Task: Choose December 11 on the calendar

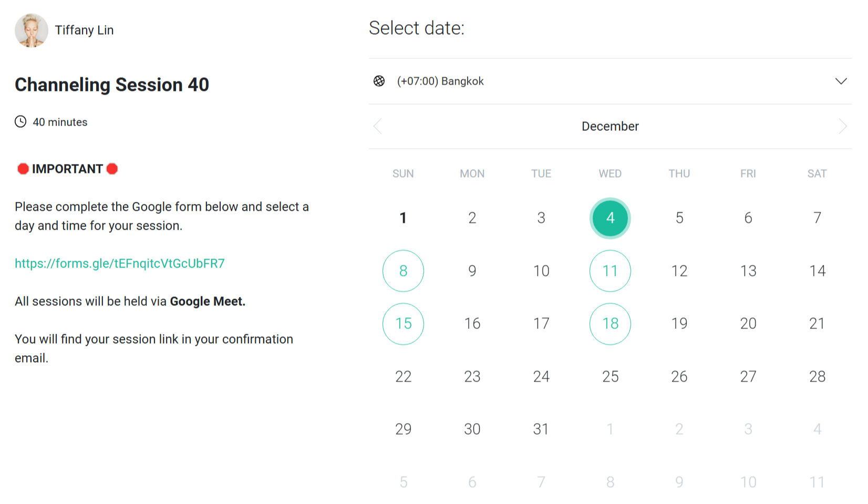Action: tap(610, 271)
